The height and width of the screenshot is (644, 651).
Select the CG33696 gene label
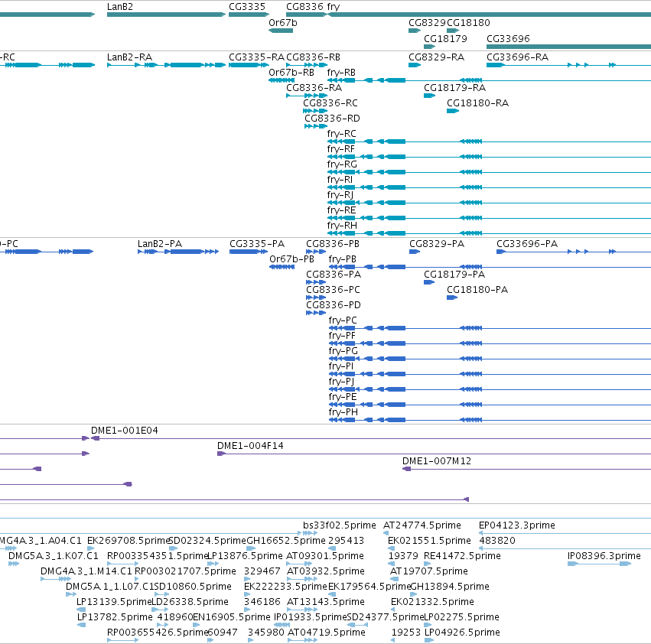point(508,38)
